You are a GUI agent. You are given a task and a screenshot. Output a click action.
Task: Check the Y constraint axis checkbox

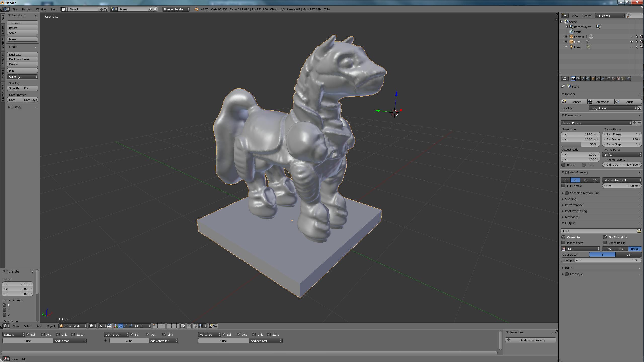(x=4, y=310)
